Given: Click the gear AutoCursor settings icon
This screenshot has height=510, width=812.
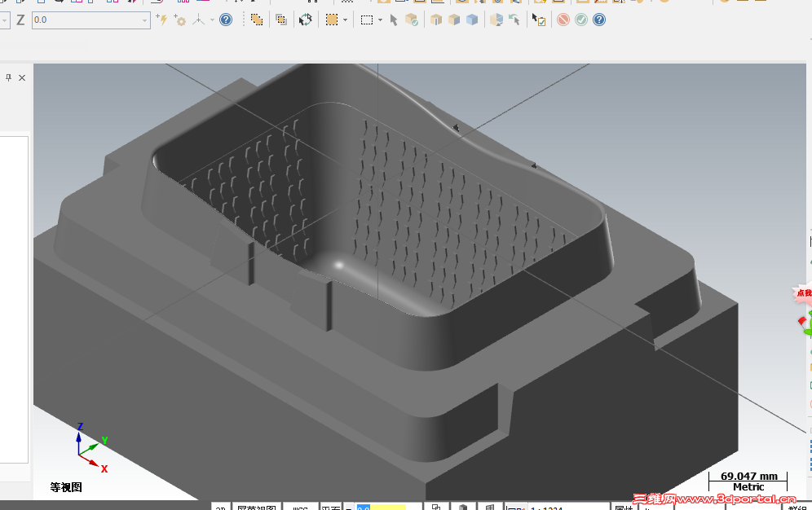Looking at the screenshot, I should (x=179, y=20).
